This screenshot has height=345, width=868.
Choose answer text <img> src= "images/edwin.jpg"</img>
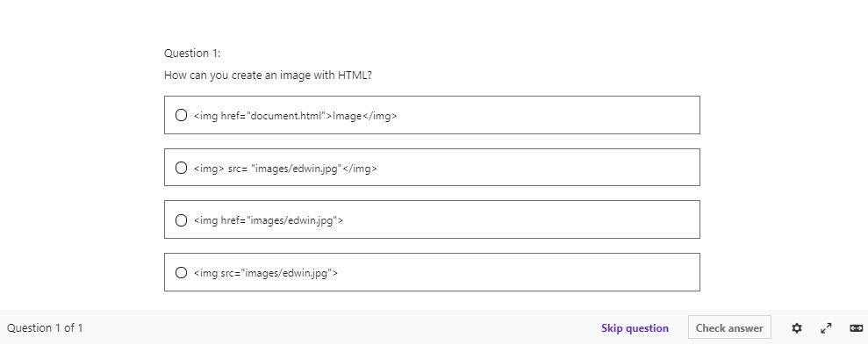pyautogui.click(x=285, y=169)
